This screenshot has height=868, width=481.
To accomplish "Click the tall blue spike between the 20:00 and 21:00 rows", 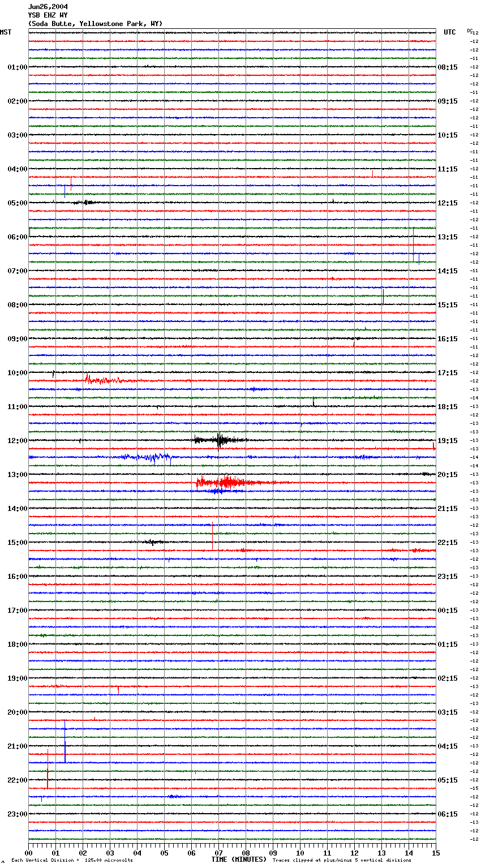I will pos(65,741).
